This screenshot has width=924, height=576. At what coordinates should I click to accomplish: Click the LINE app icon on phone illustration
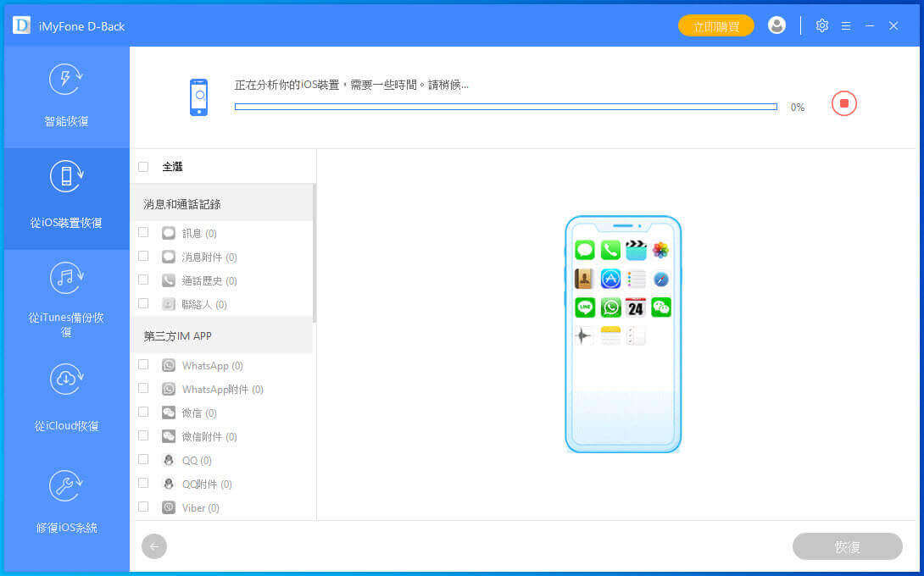pos(585,307)
